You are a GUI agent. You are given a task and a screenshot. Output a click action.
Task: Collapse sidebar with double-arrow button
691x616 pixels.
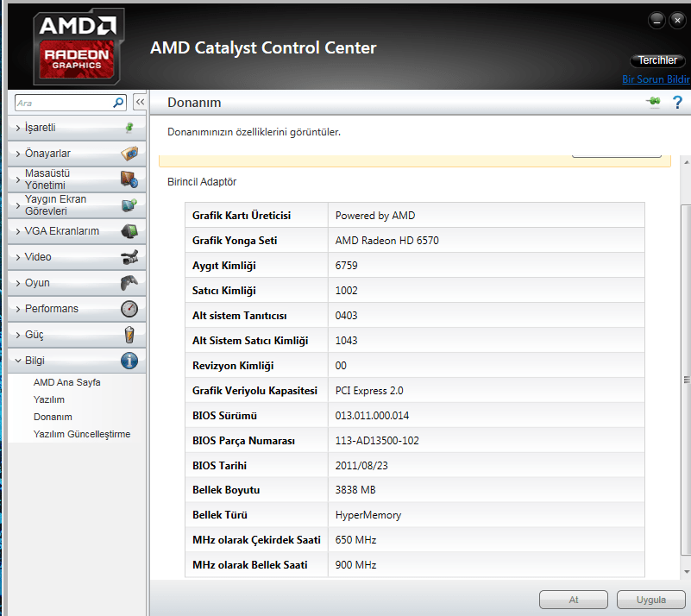tap(140, 102)
